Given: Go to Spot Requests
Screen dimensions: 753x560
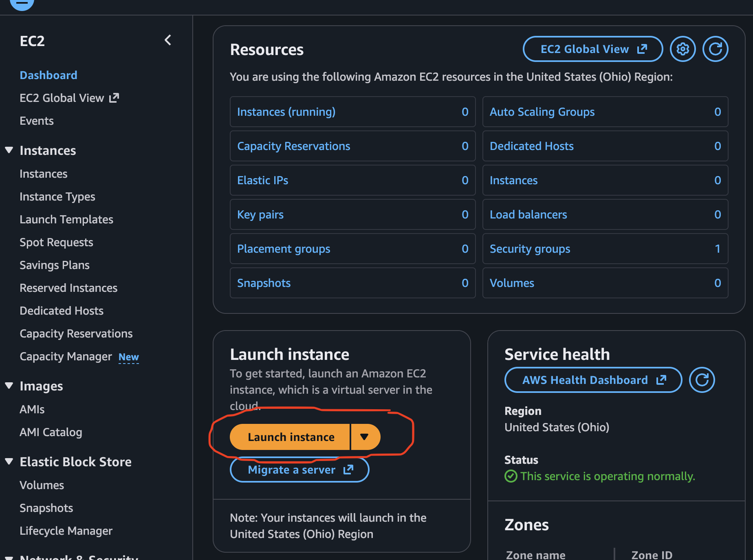Looking at the screenshot, I should [57, 242].
